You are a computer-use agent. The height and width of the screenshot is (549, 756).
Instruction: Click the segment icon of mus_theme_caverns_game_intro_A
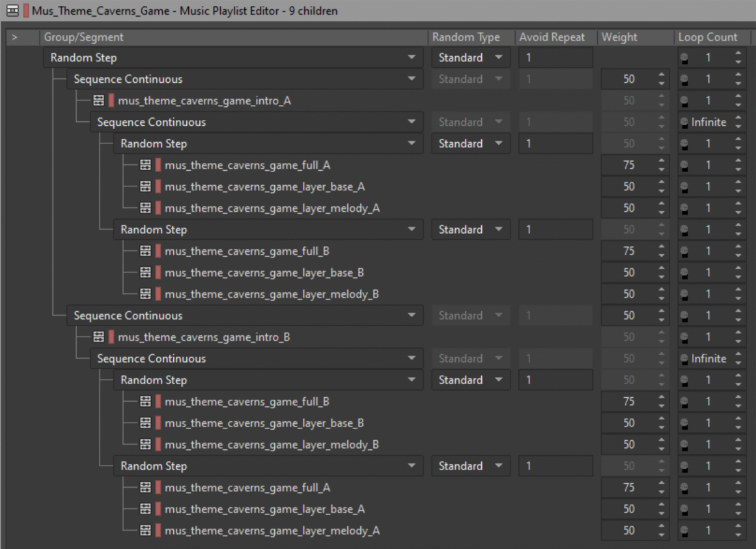[99, 101]
